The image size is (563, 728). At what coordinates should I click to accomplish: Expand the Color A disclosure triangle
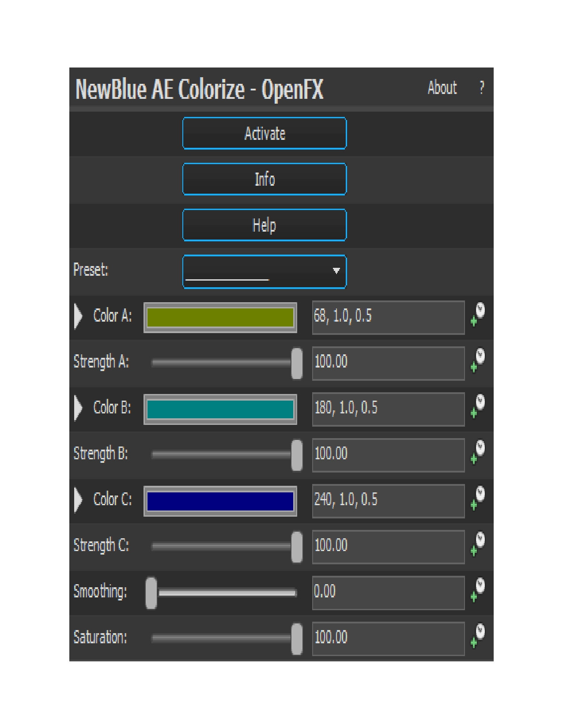pyautogui.click(x=78, y=316)
